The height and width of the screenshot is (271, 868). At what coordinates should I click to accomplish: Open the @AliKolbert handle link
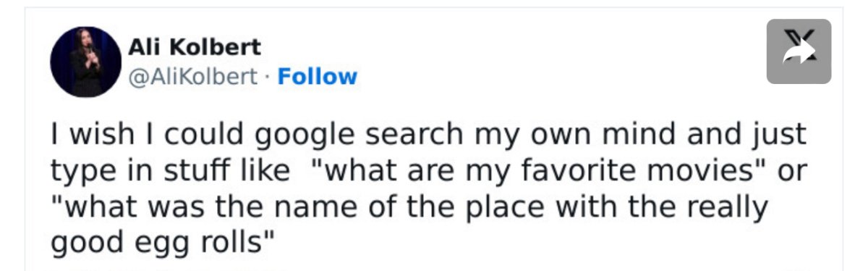tap(192, 77)
